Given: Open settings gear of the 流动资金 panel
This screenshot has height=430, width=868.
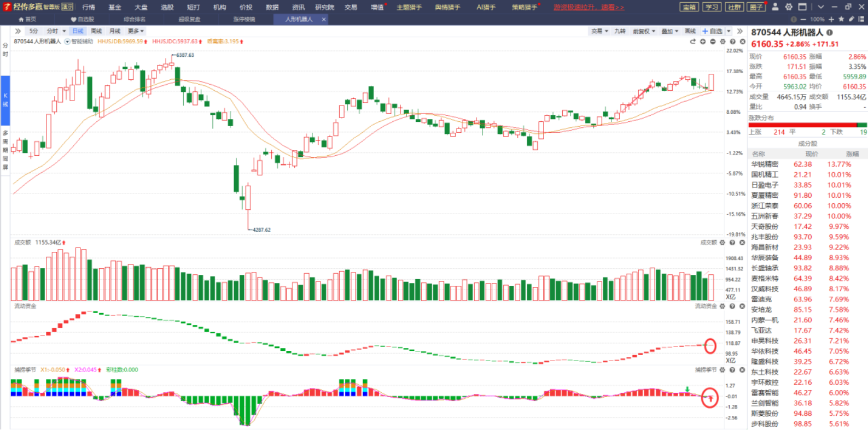Looking at the screenshot, I should [x=723, y=306].
